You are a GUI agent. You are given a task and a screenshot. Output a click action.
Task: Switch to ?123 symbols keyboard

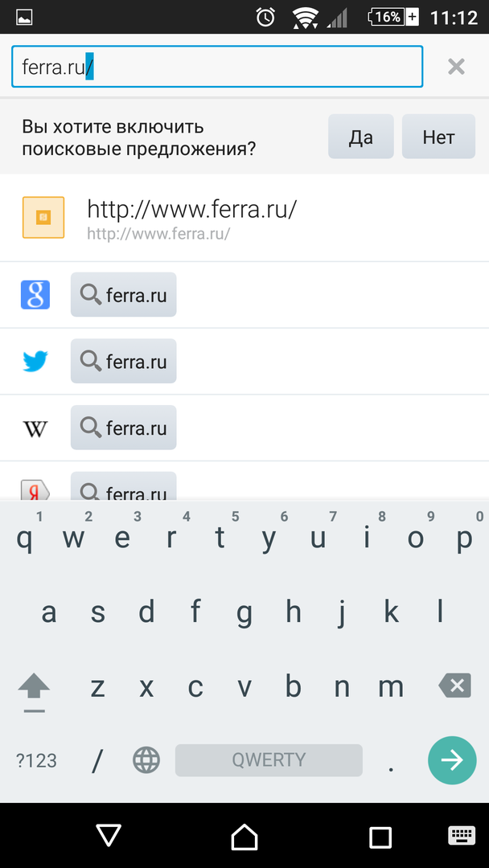coord(36,760)
